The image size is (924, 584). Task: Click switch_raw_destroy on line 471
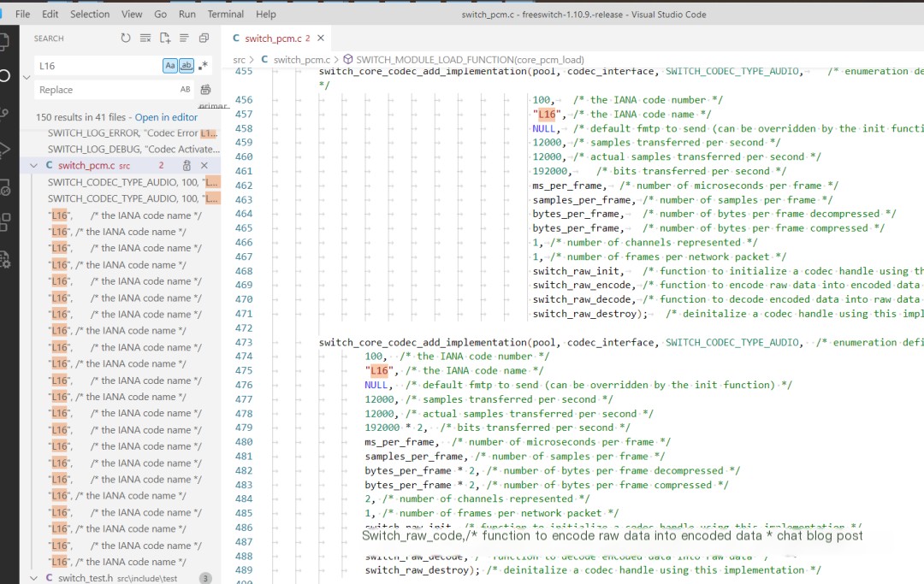(x=584, y=314)
